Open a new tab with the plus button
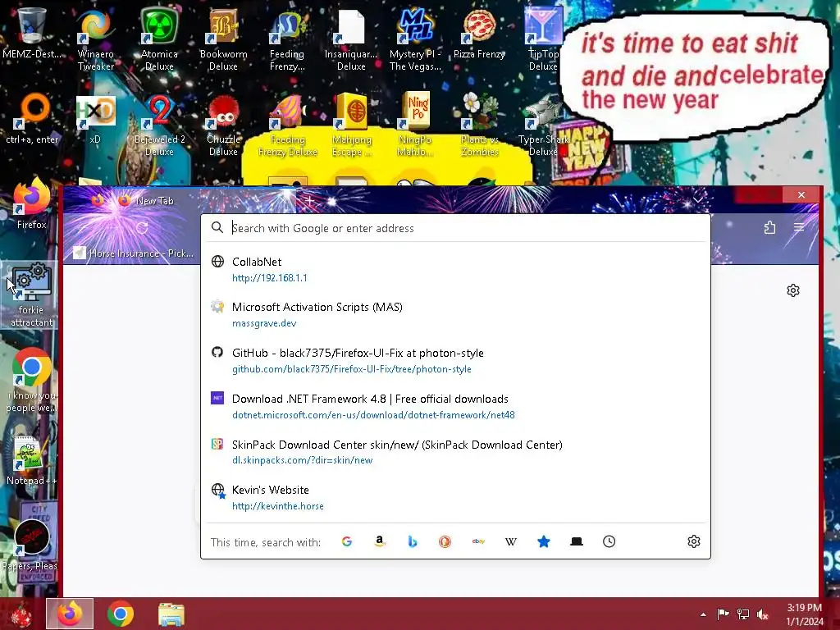Image resolution: width=840 pixels, height=630 pixels. (x=309, y=201)
